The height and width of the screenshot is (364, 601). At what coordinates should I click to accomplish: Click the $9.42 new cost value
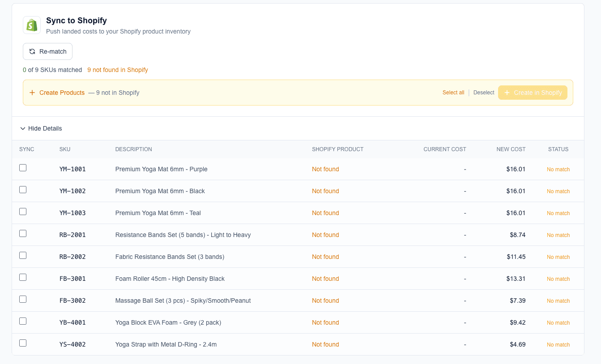[518, 322]
